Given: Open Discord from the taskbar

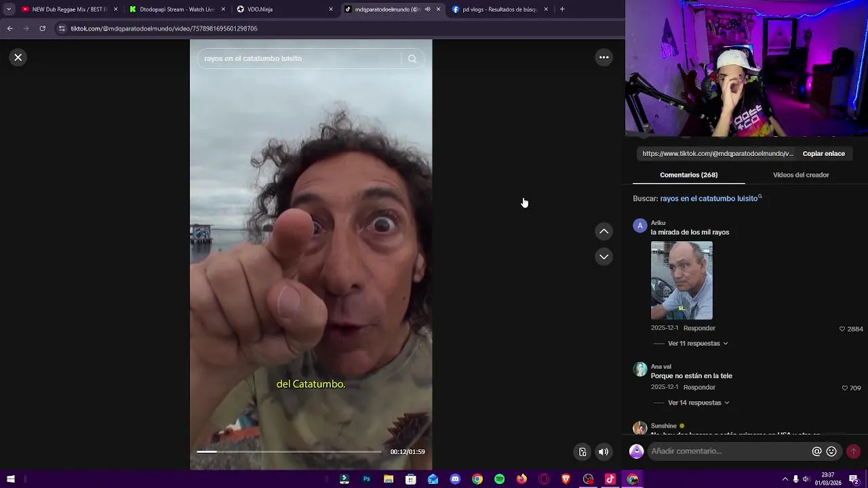Looking at the screenshot, I should click(x=455, y=479).
